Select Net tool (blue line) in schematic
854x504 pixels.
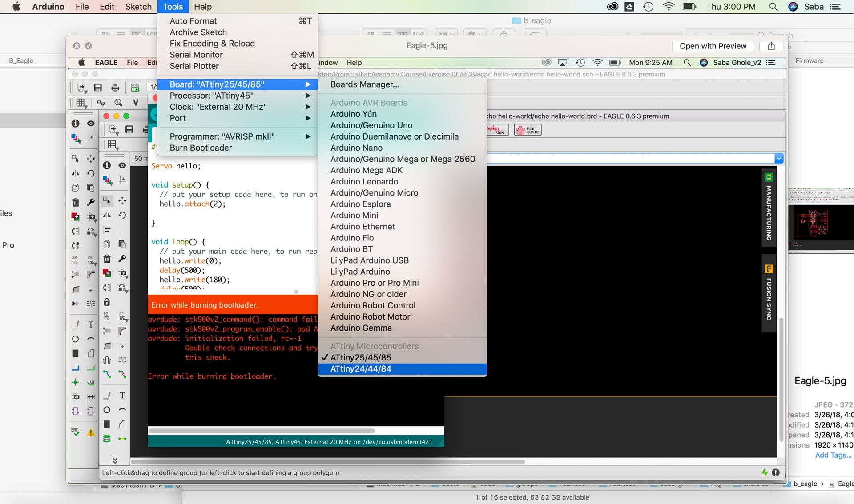(76, 368)
